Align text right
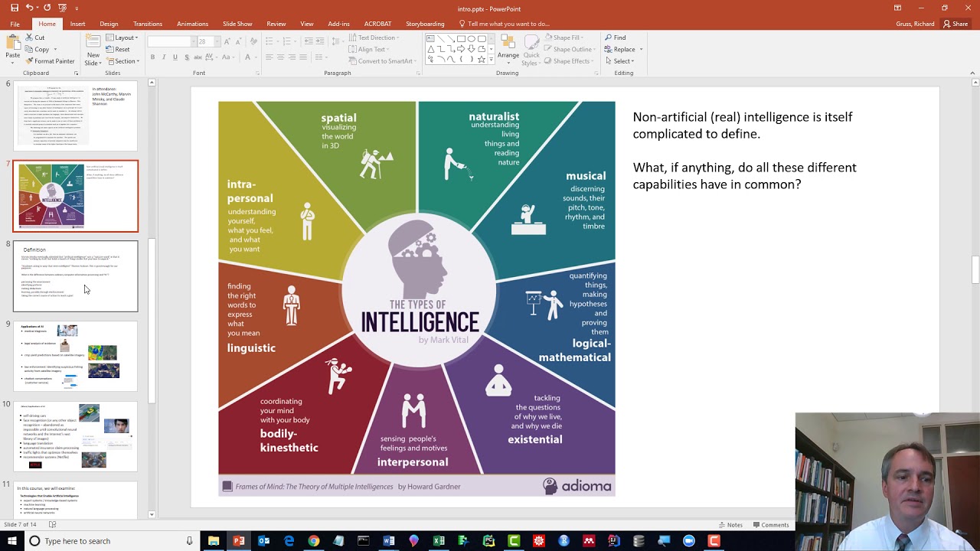980x551 pixels. pos(292,57)
